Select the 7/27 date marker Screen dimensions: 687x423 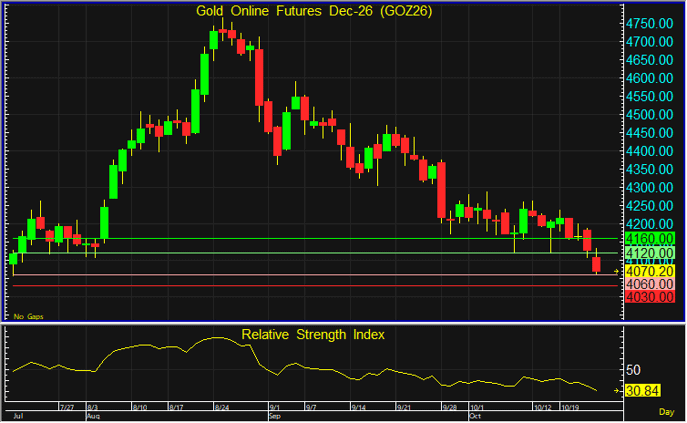(x=67, y=407)
